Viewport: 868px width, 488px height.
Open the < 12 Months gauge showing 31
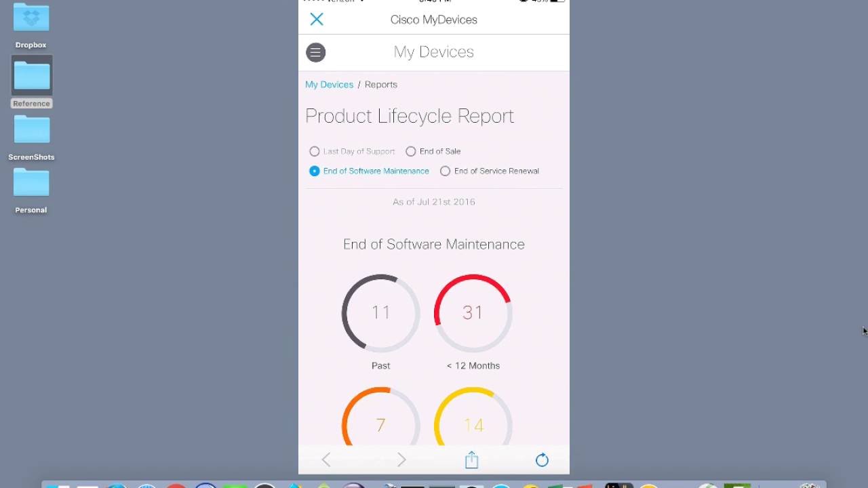click(473, 312)
